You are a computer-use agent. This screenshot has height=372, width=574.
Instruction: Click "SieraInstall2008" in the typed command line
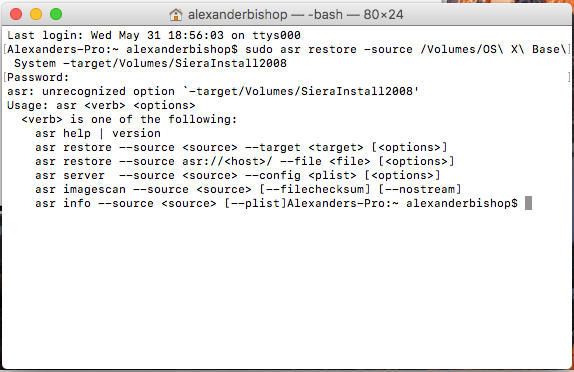[231, 63]
